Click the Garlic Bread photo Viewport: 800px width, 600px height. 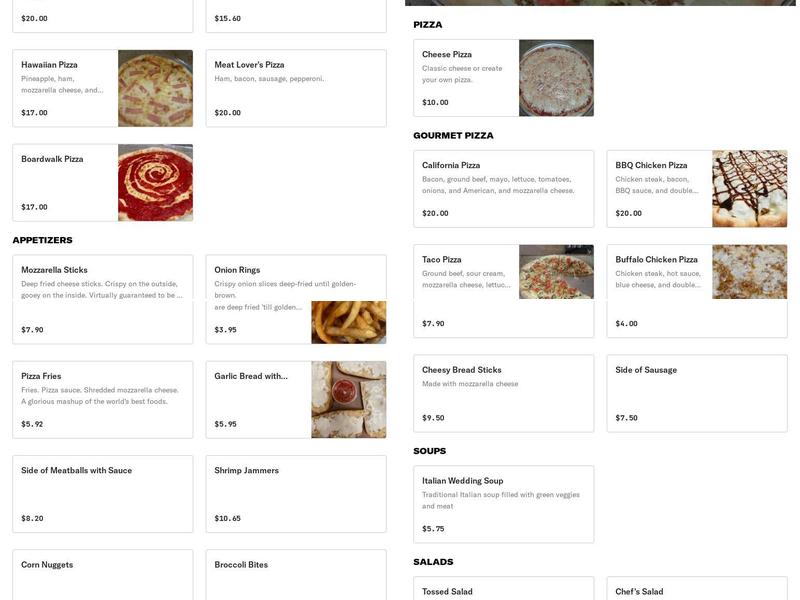click(350, 398)
